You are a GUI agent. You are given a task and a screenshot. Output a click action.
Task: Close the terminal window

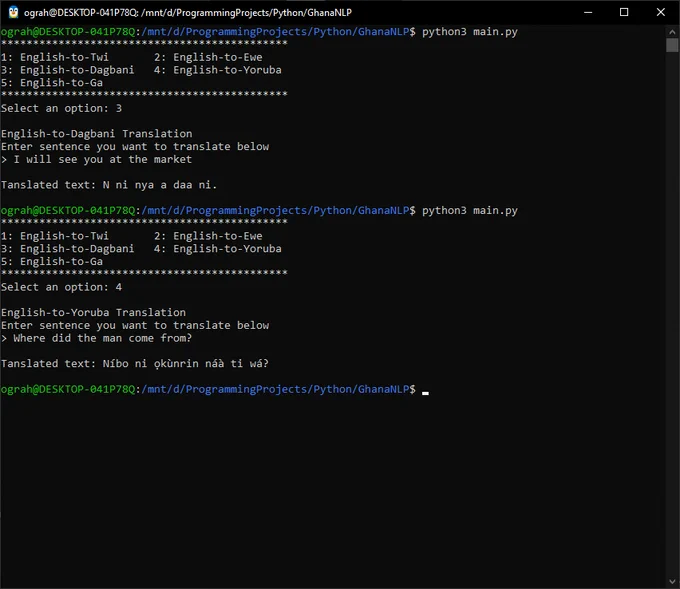pos(660,12)
